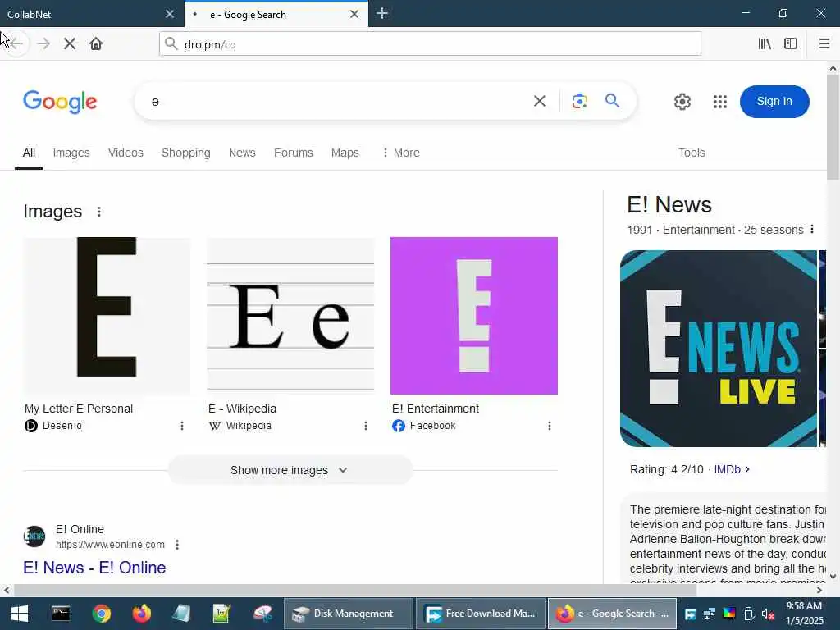Launch Command Prompt from the taskbar

tap(61, 614)
